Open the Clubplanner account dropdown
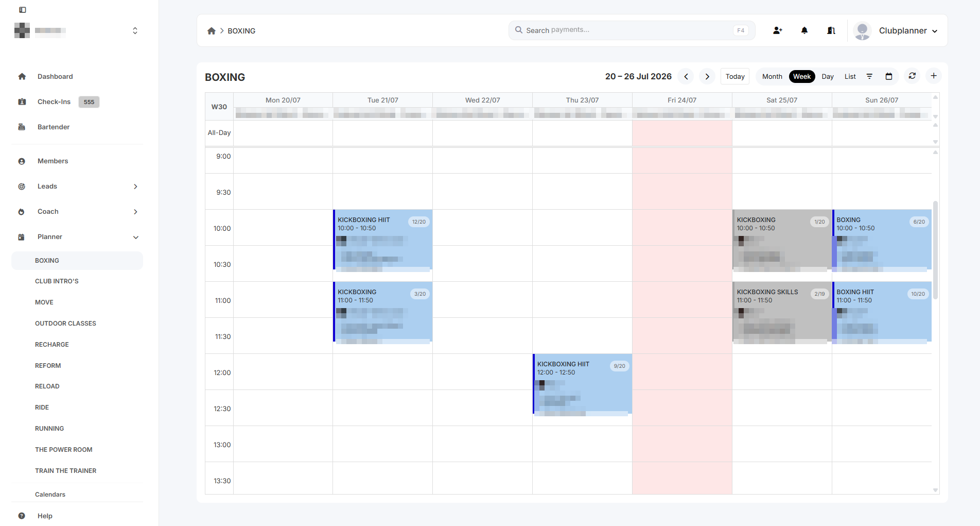Viewport: 980px width, 526px height. coord(908,31)
